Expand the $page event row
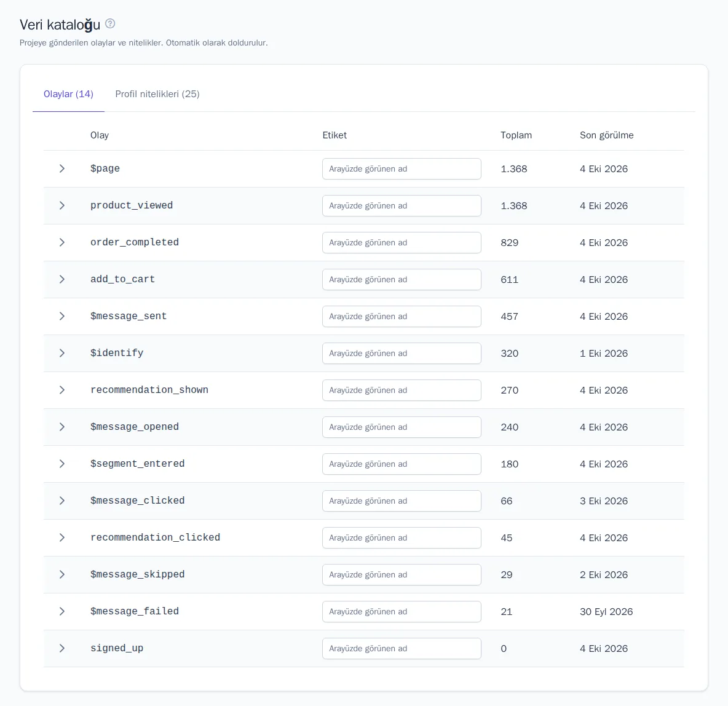 point(61,169)
